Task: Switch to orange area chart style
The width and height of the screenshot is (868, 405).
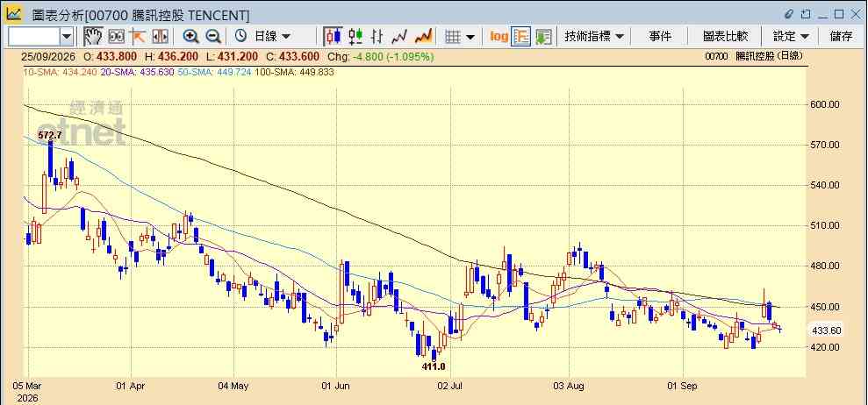Action: 424,37
